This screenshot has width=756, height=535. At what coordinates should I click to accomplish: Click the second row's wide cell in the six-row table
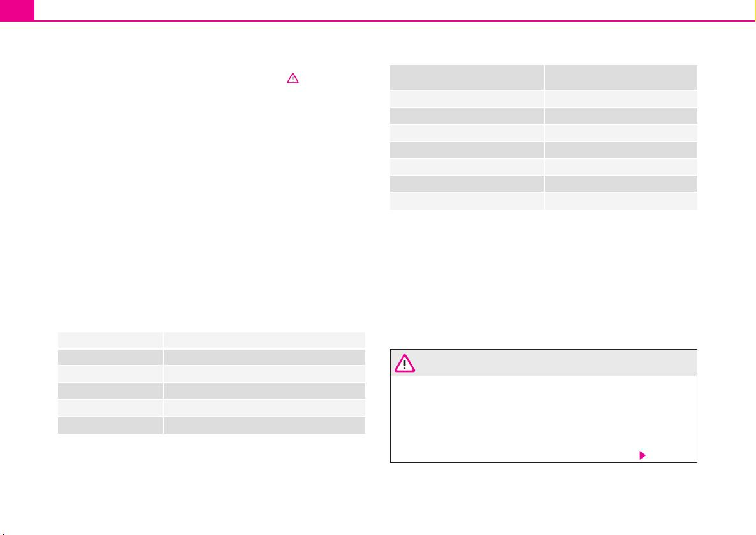pyautogui.click(x=264, y=357)
